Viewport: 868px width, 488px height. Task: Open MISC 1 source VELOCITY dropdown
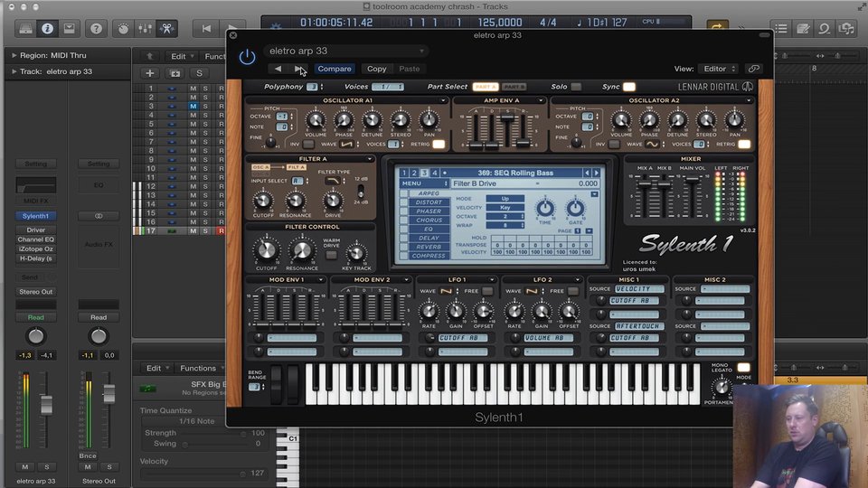[639, 289]
